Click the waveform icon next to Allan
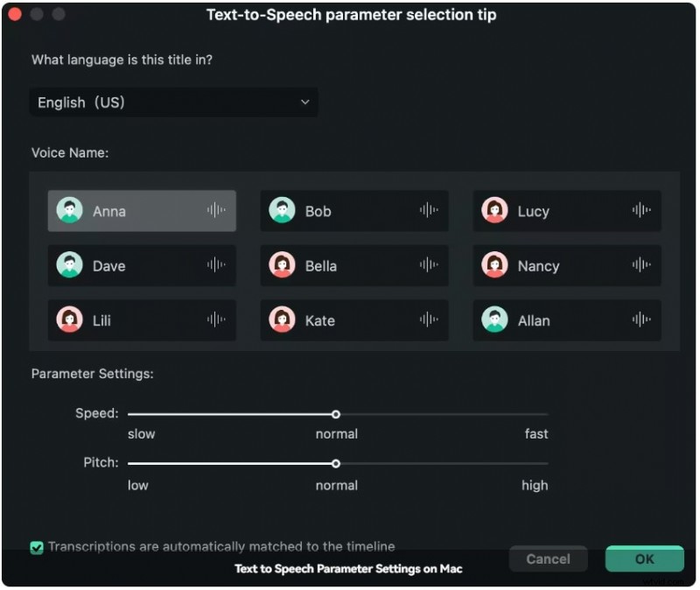The height and width of the screenshot is (590, 700). (640, 320)
